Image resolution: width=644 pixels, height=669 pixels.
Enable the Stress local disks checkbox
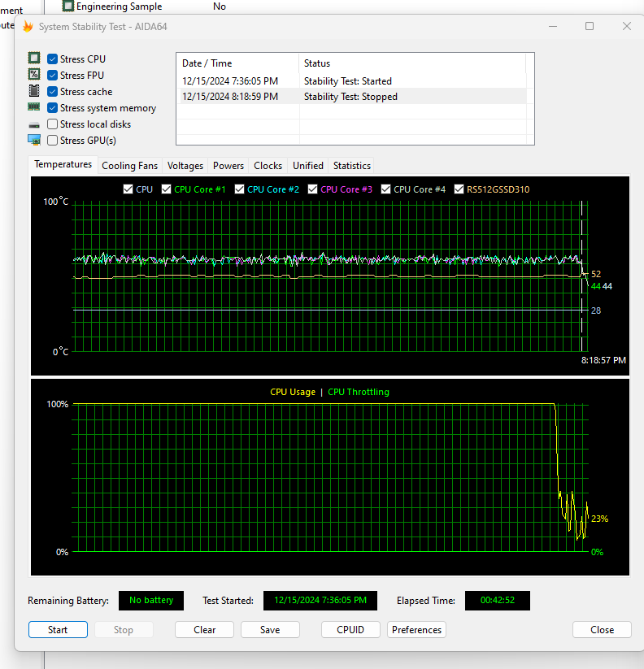pos(53,124)
